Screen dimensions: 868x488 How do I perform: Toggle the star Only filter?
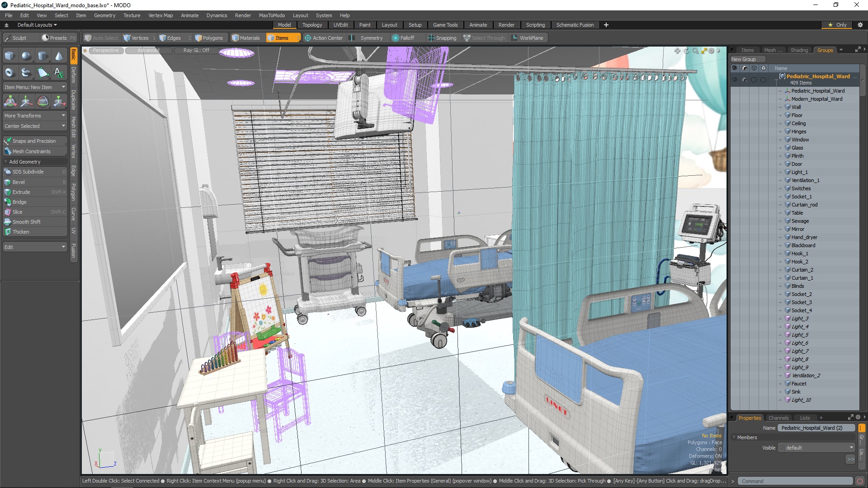[837, 25]
